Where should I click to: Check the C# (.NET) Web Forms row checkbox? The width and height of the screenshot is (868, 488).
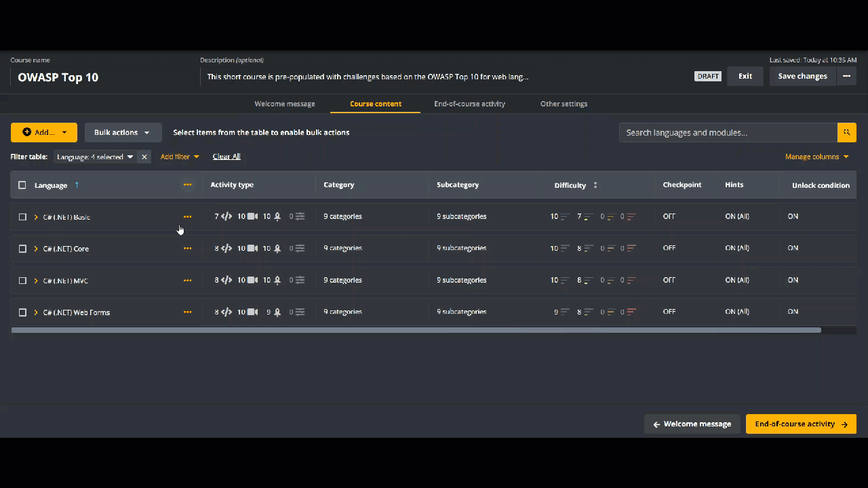pyautogui.click(x=22, y=312)
